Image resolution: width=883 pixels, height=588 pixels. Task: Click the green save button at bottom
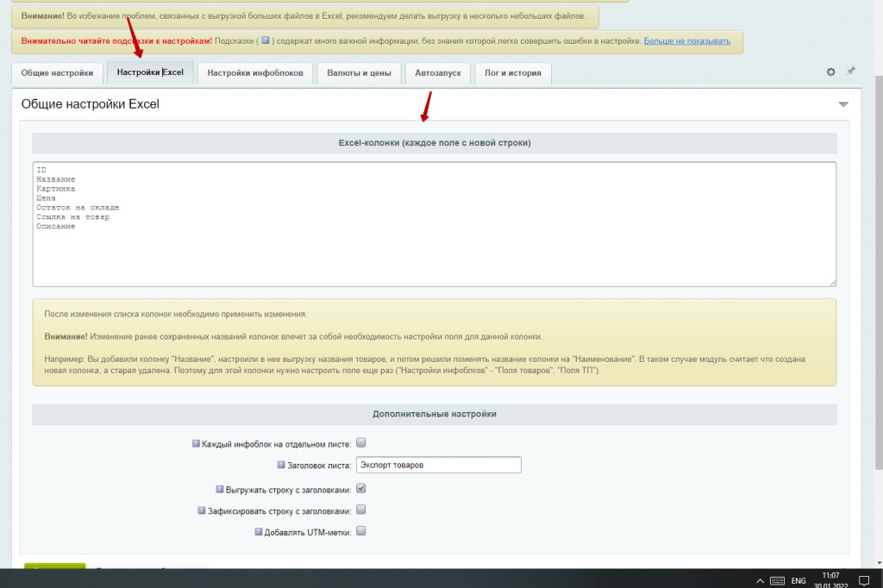tap(54, 566)
